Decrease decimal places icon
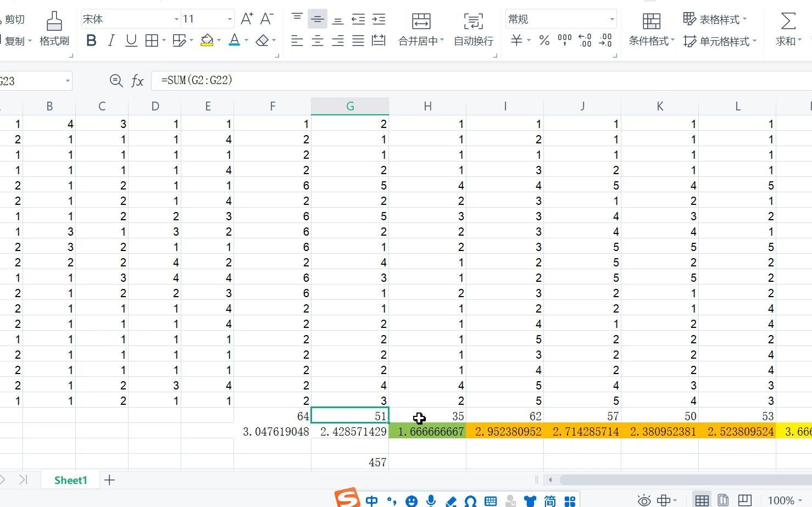The image size is (812, 507). click(605, 41)
